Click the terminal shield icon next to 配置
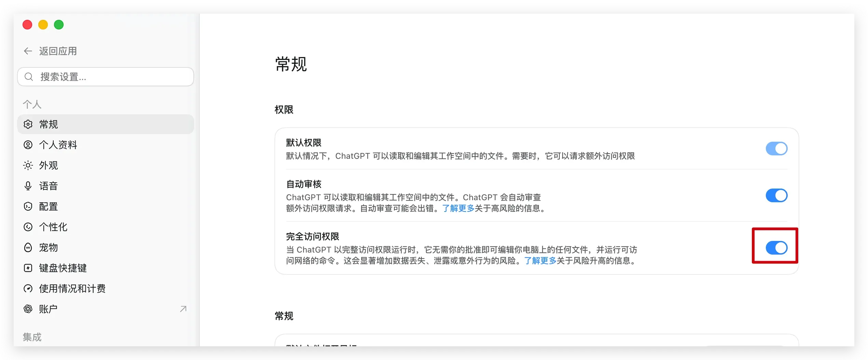 [28, 206]
